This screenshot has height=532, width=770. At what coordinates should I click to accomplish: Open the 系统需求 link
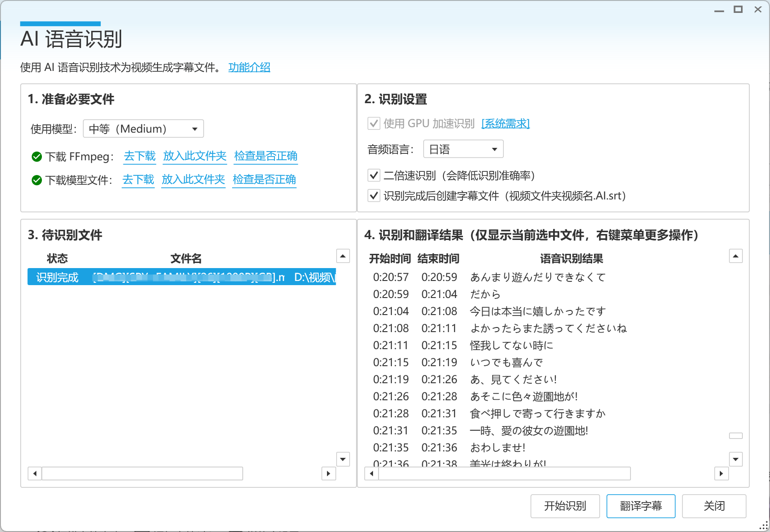tap(505, 123)
